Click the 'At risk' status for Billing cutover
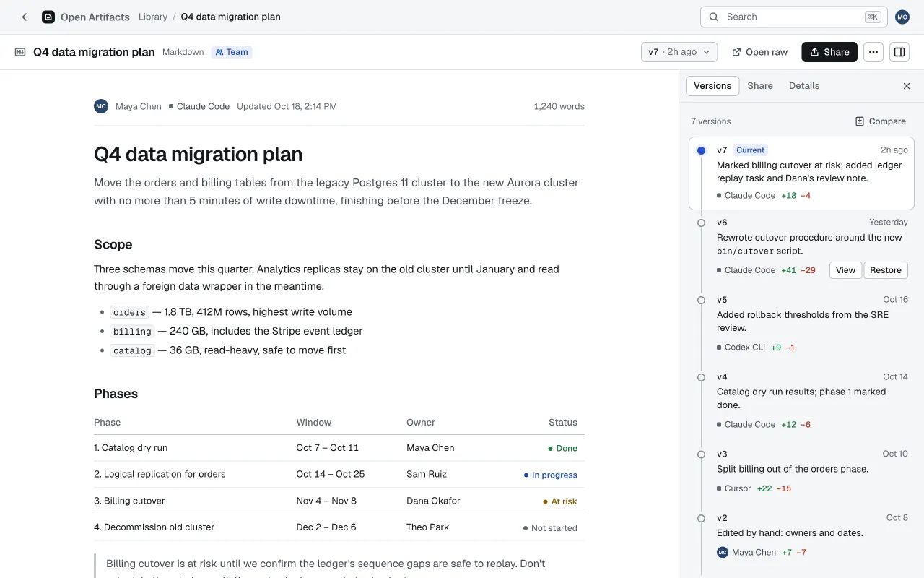This screenshot has height=578, width=924. click(560, 501)
